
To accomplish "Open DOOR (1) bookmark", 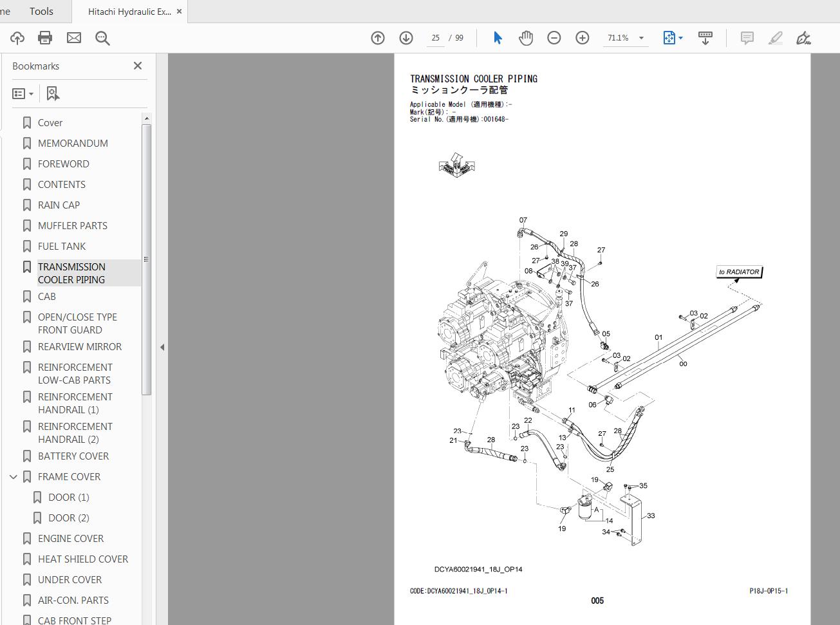I will click(x=69, y=498).
